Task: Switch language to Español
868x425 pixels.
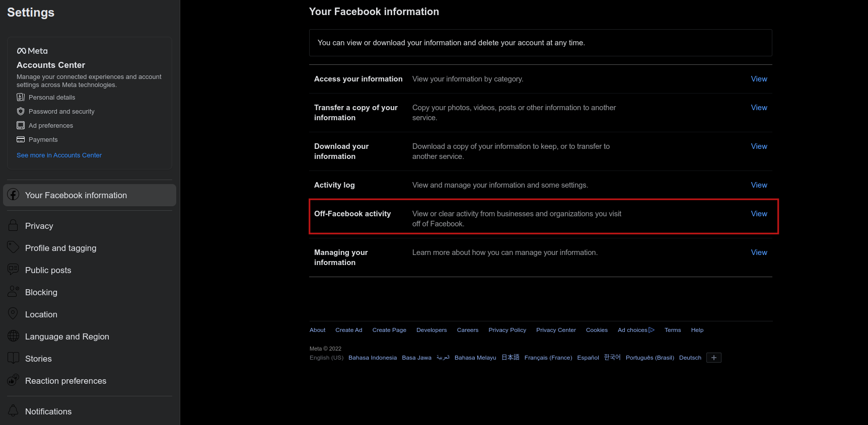Action: [588, 358]
